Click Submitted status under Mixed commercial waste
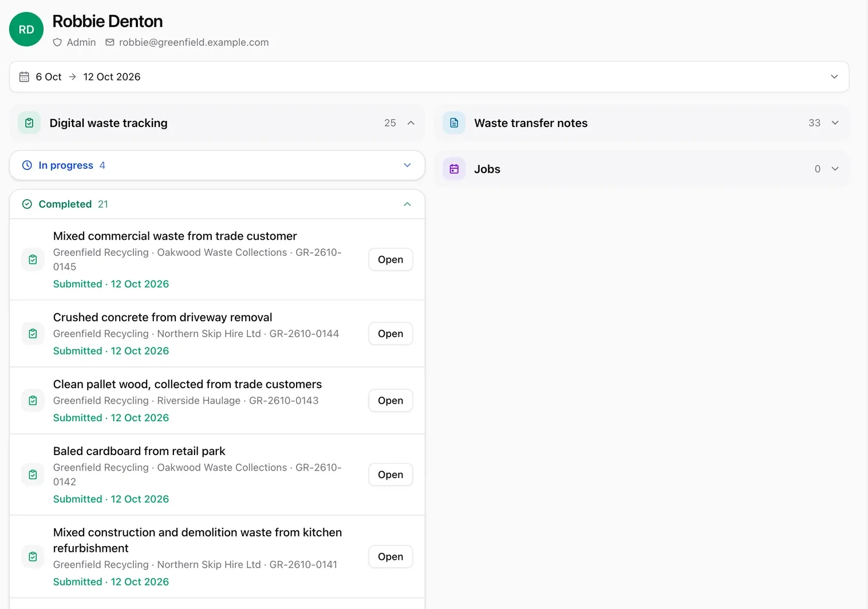The width and height of the screenshot is (868, 609). pos(111,284)
